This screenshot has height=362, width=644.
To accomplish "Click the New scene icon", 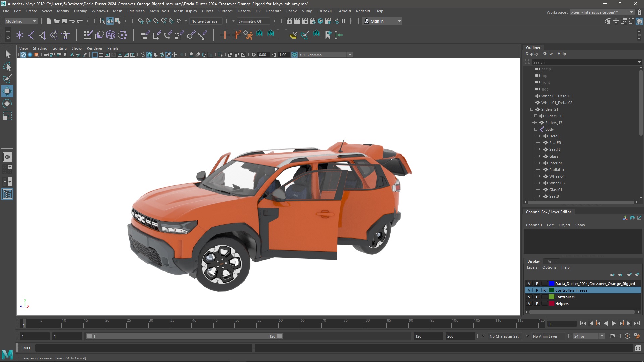I will coord(49,21).
